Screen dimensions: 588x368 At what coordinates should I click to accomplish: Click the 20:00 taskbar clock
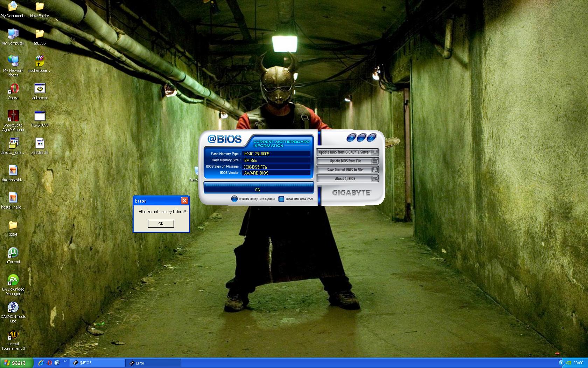578,363
